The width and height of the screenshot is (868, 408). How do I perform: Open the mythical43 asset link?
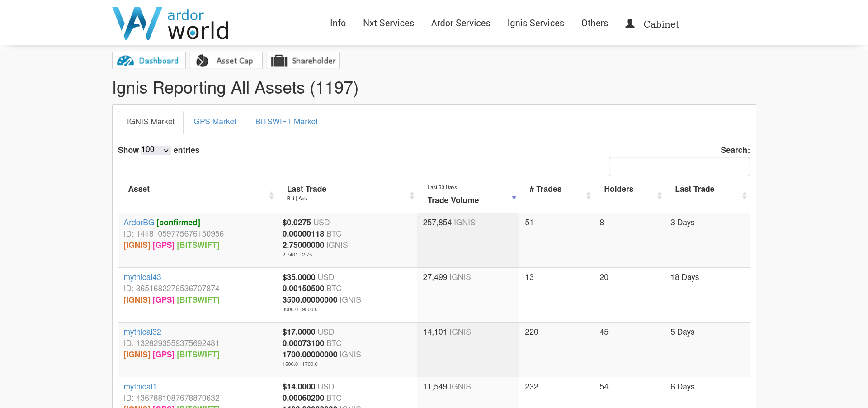[142, 277]
